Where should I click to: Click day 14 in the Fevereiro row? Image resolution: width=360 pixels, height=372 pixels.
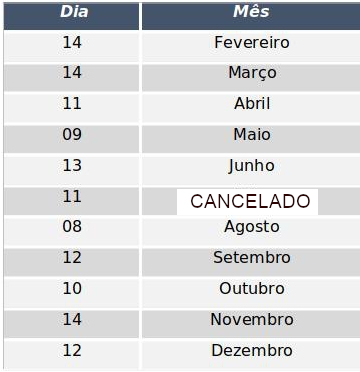[72, 42]
